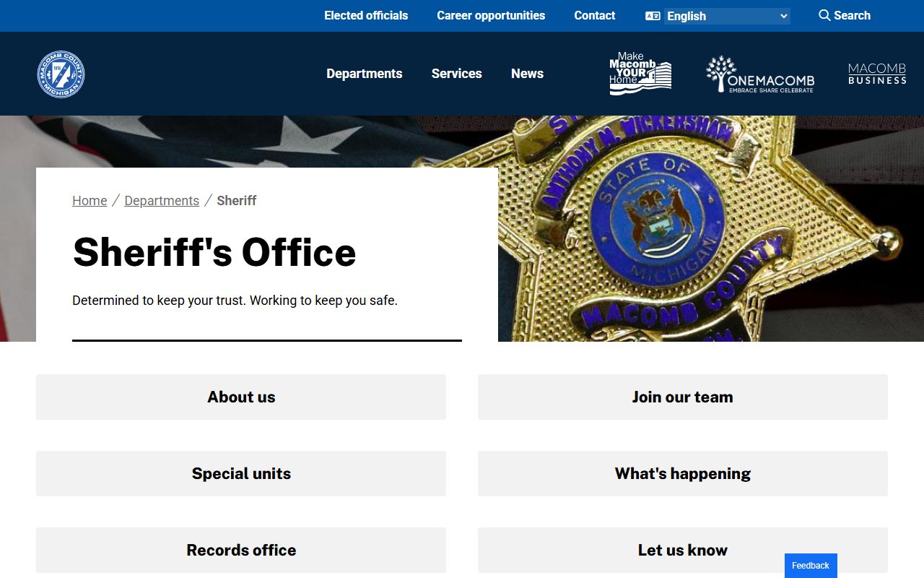Open the language dropdown set to English
Screen dimensions: 924x578
727,16
